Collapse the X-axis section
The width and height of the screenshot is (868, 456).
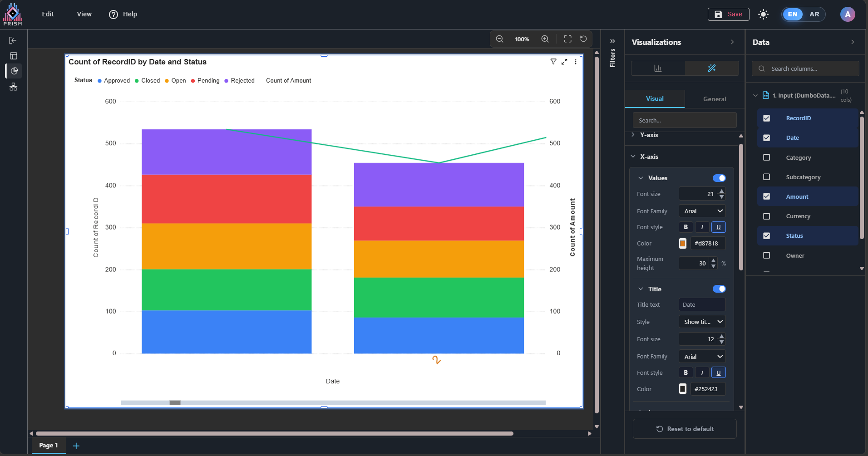point(633,157)
